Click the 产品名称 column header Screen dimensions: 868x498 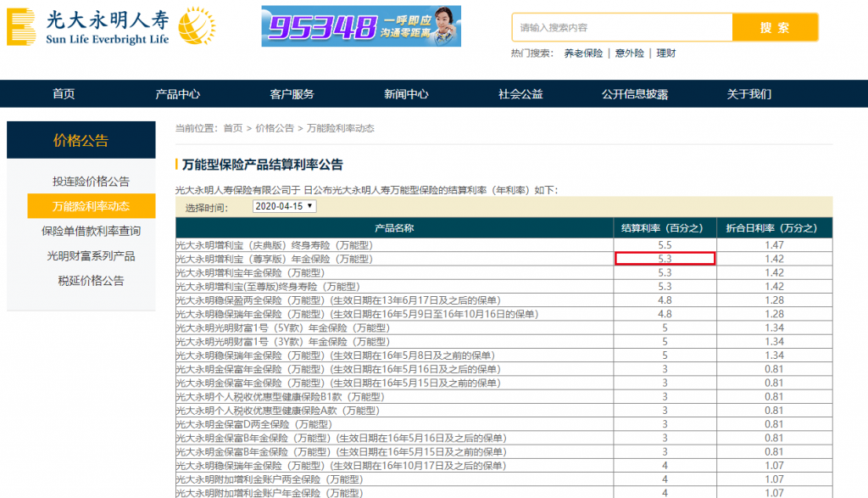click(394, 228)
